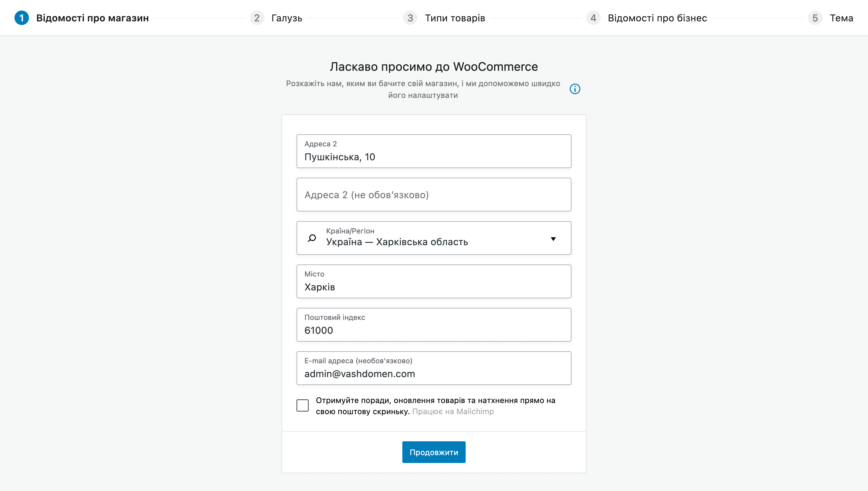Click the search icon in Країна/Регіон field

tap(312, 238)
